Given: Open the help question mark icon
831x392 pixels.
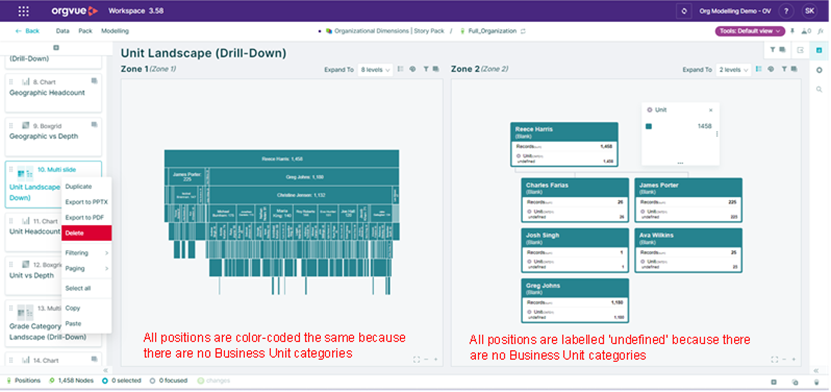Looking at the screenshot, I should pos(786,11).
